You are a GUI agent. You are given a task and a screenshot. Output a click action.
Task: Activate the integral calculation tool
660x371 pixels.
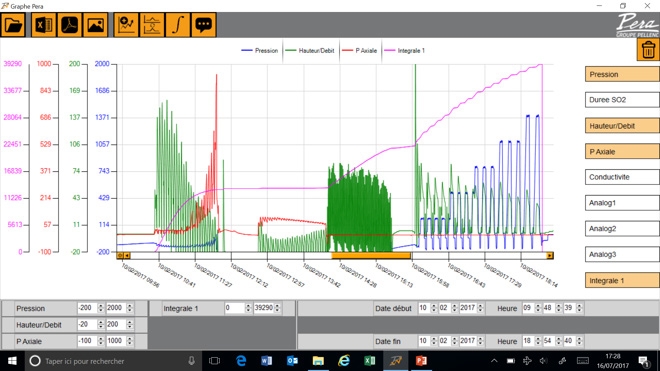178,25
